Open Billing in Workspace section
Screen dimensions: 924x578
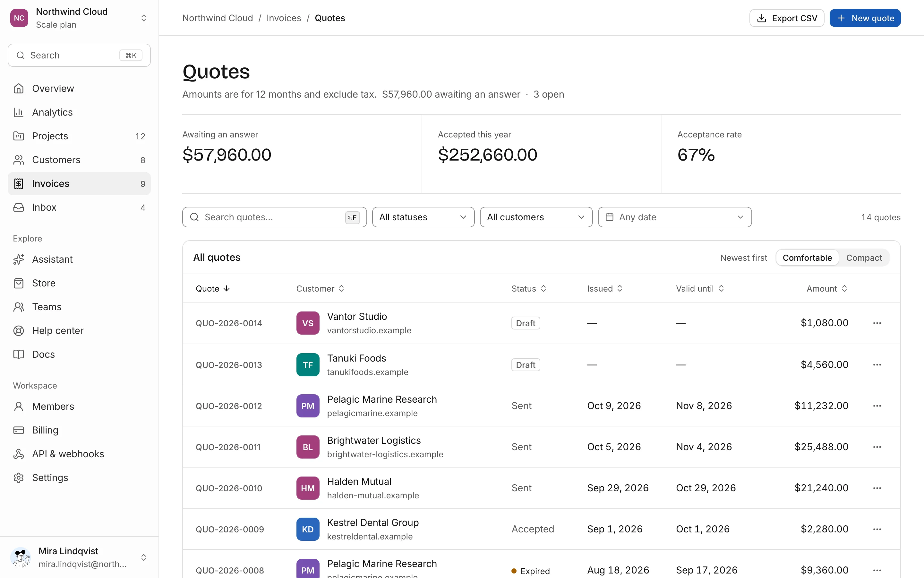[79, 430]
